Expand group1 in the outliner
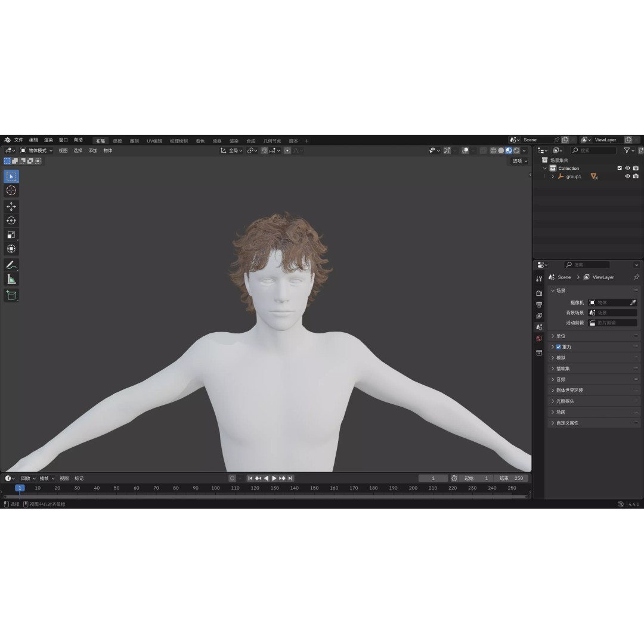The width and height of the screenshot is (644, 644). 553,177
